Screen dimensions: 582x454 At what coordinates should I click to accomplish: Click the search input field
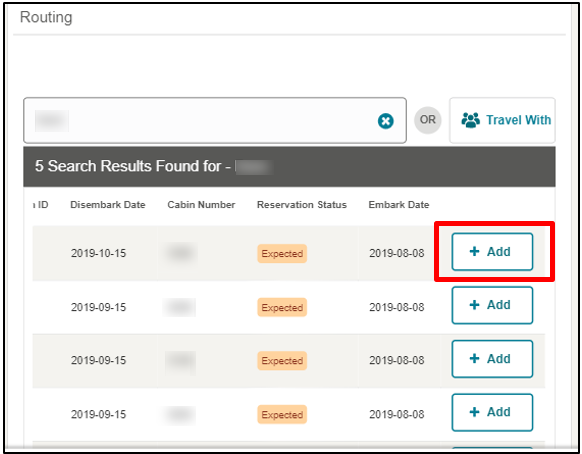point(215,120)
